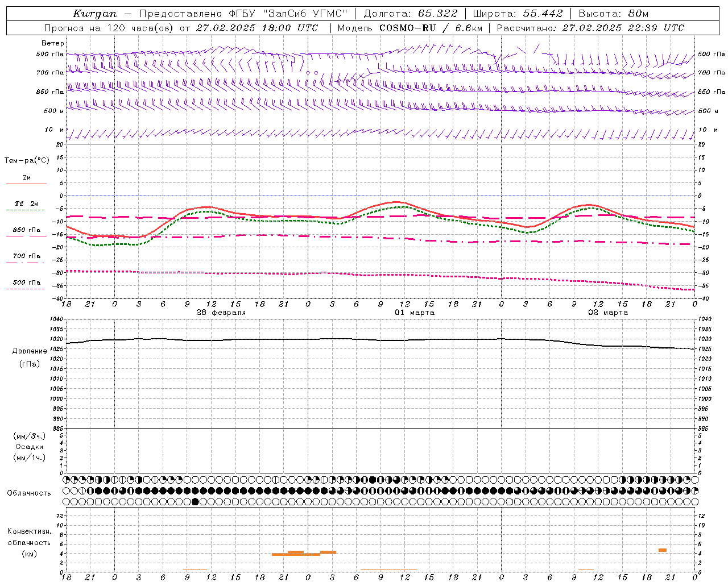Click the pink dotted line sample under 500 гПа legend
This screenshot has height=582, width=728.
pos(25,289)
